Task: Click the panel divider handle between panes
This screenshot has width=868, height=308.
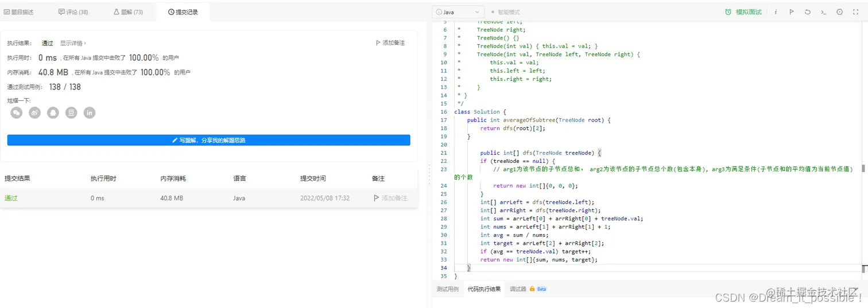Action: [429, 175]
